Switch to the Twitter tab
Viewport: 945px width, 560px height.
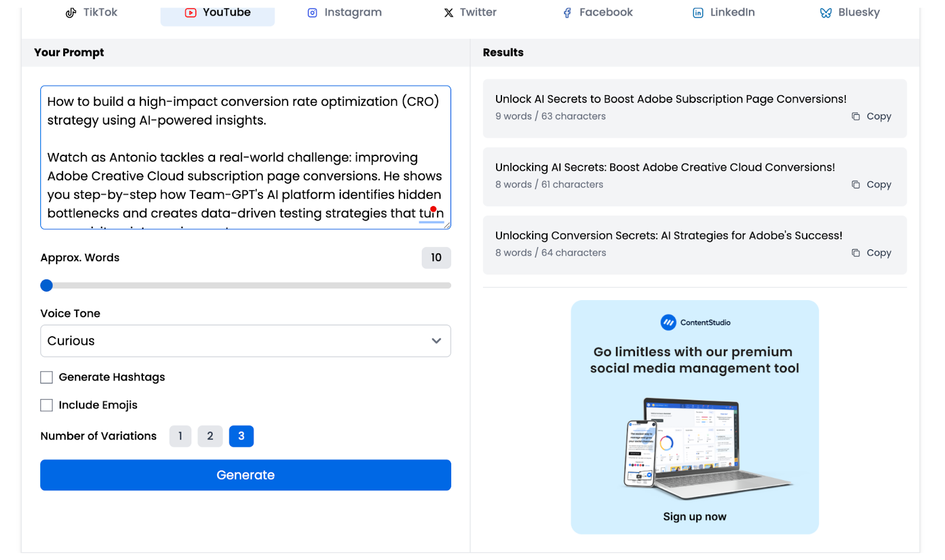(470, 12)
